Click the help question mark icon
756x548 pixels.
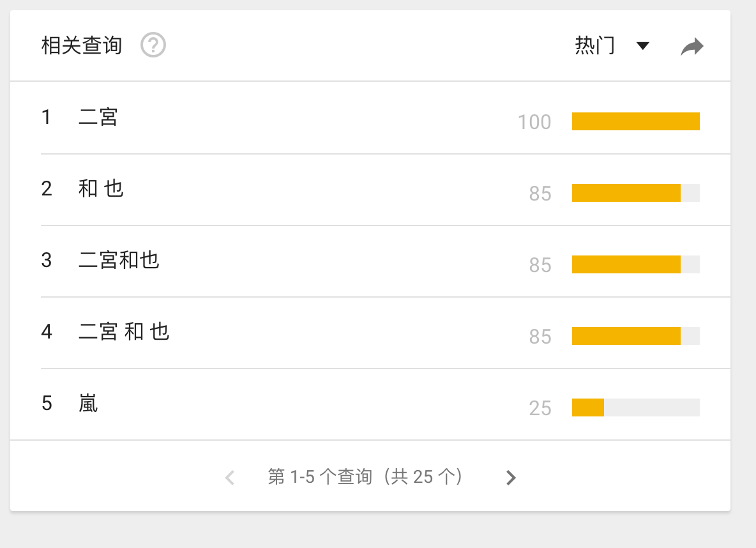[153, 46]
